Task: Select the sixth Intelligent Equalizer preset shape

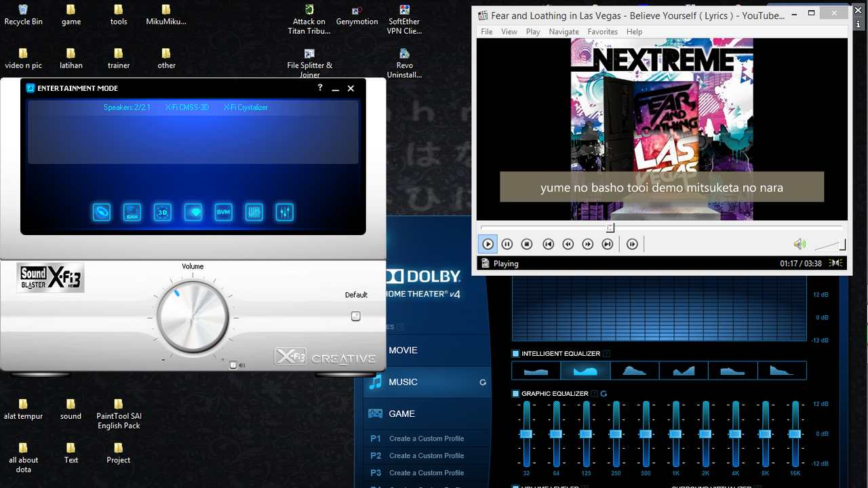Action: [x=782, y=370]
